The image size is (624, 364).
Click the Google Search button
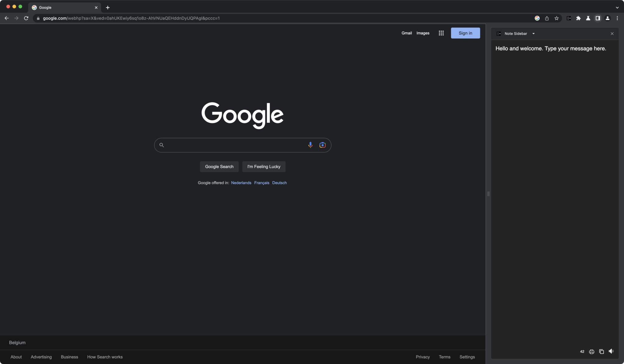[x=219, y=166]
